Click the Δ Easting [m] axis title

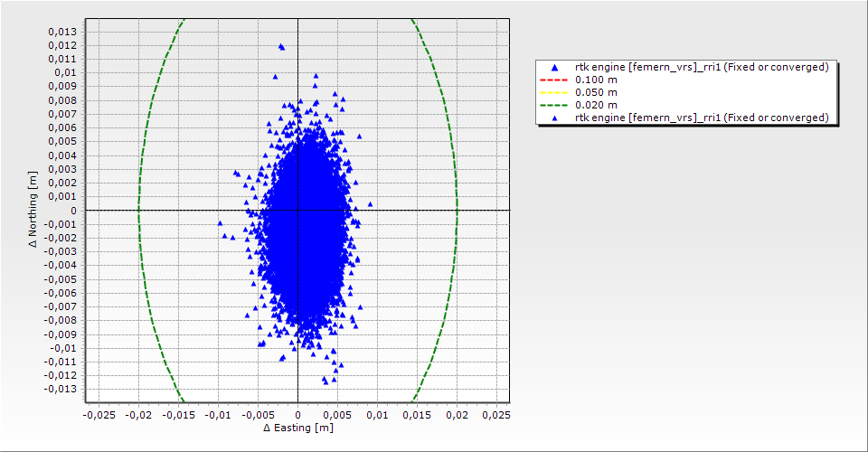click(x=298, y=428)
